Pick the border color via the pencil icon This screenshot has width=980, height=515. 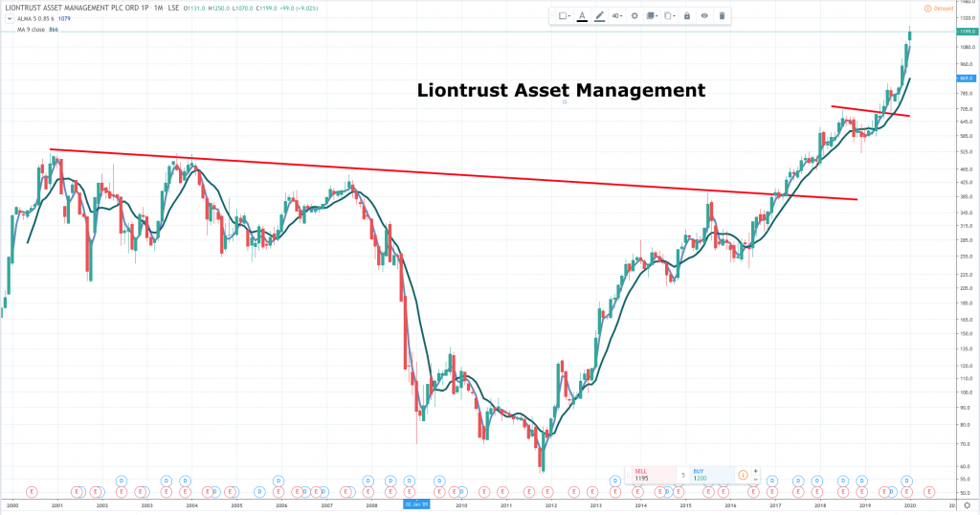pos(599,15)
